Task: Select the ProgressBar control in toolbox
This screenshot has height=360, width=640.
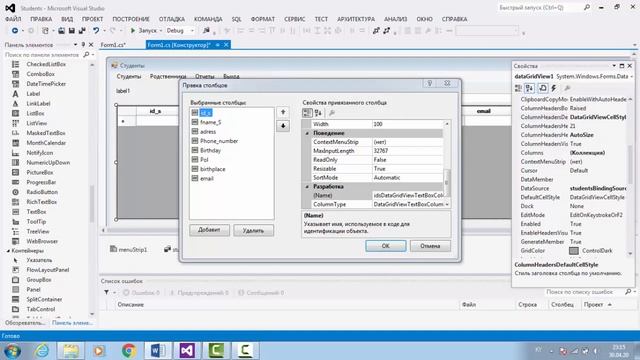Action: click(x=41, y=182)
